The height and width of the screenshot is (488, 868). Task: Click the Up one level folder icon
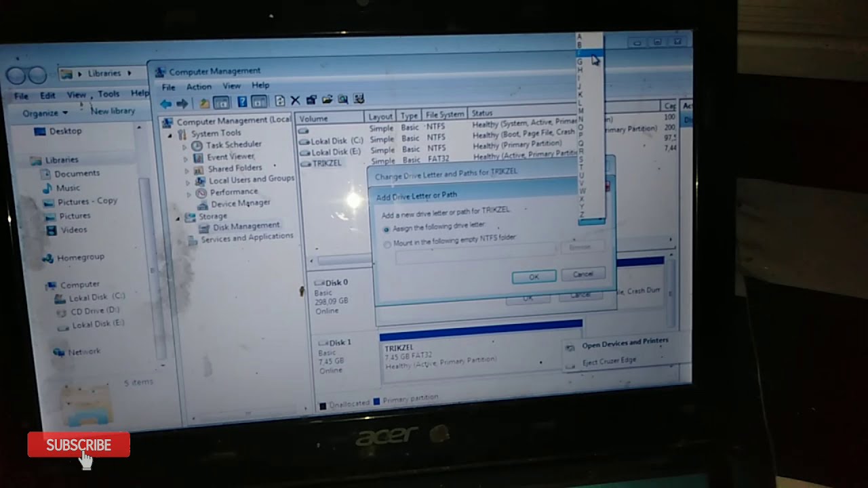[x=204, y=102]
